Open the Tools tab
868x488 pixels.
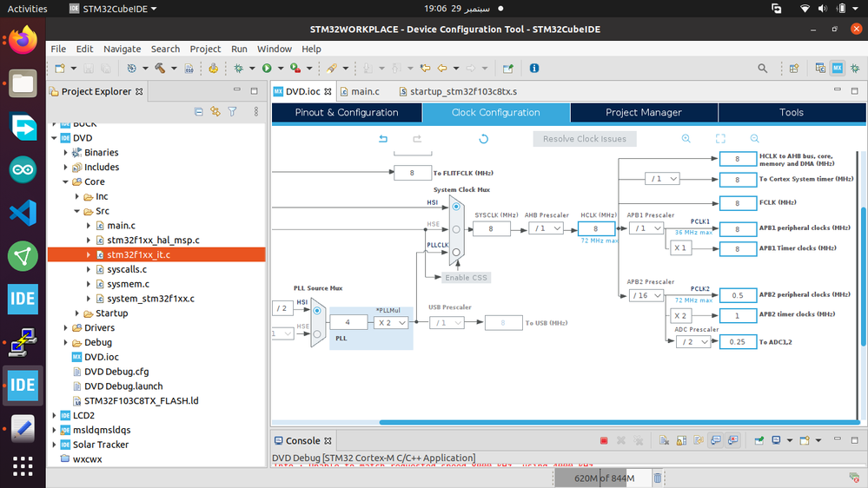tap(792, 112)
